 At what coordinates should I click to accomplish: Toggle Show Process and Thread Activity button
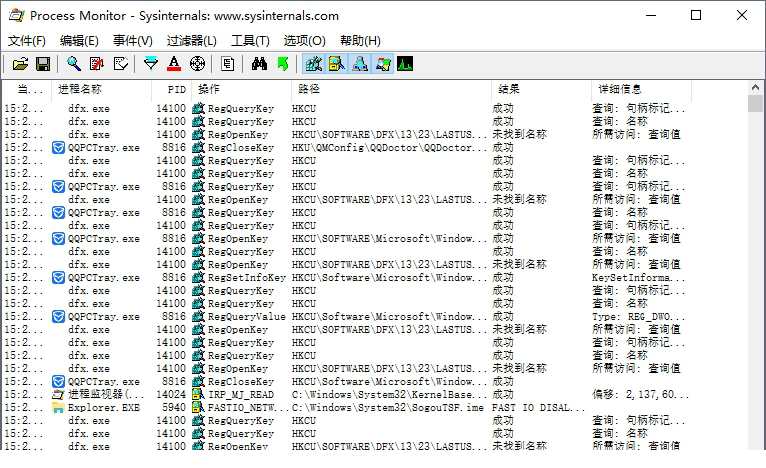(383, 64)
